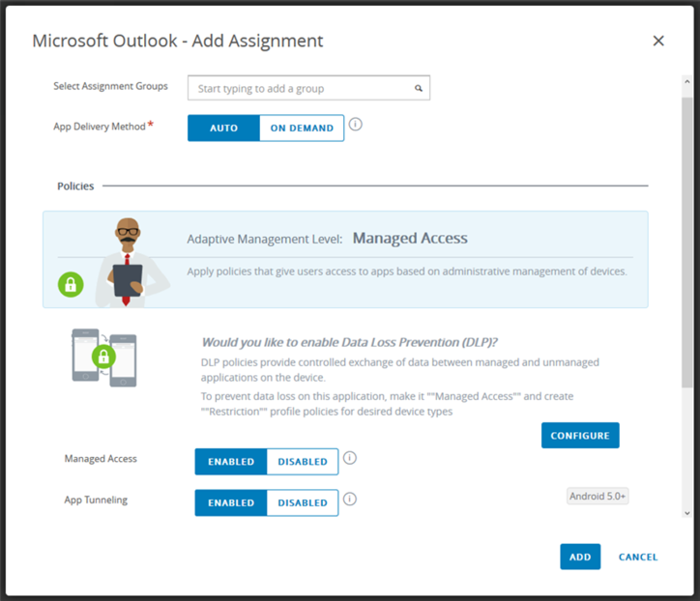Viewport: 700px width, 601px height.
Task: Focus the Select Assignment Groups input field
Action: coord(300,89)
